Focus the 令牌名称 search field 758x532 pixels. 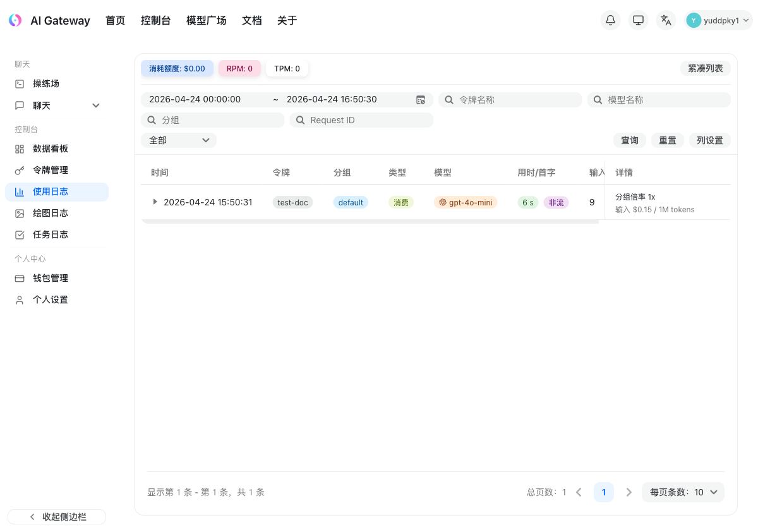point(510,100)
